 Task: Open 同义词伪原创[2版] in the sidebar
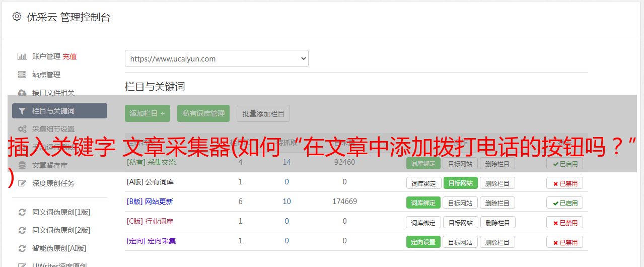click(x=61, y=230)
